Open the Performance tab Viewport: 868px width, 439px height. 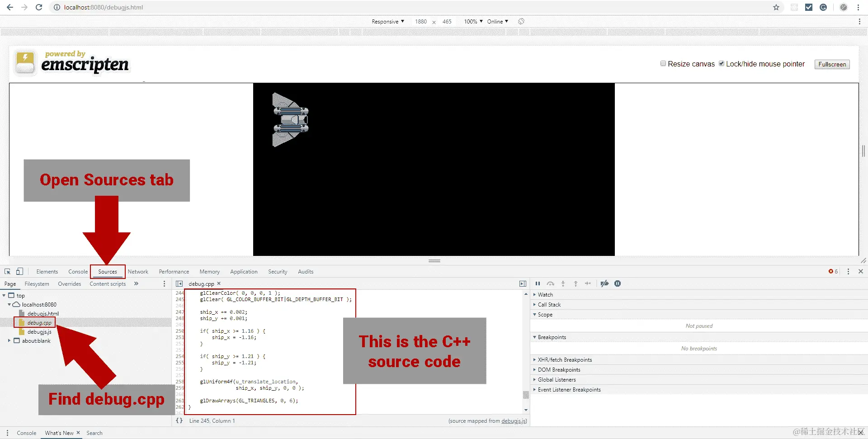tap(174, 271)
